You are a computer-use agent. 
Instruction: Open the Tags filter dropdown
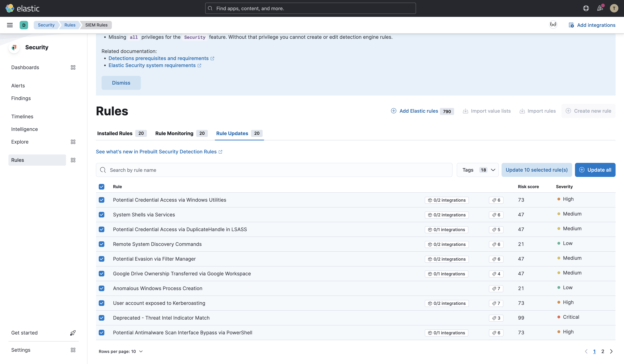[478, 170]
